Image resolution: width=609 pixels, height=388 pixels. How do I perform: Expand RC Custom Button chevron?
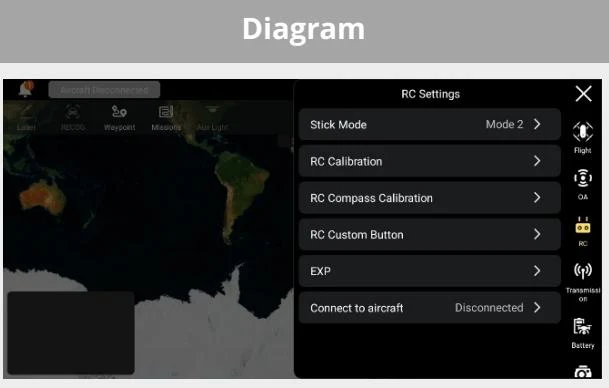click(x=537, y=234)
